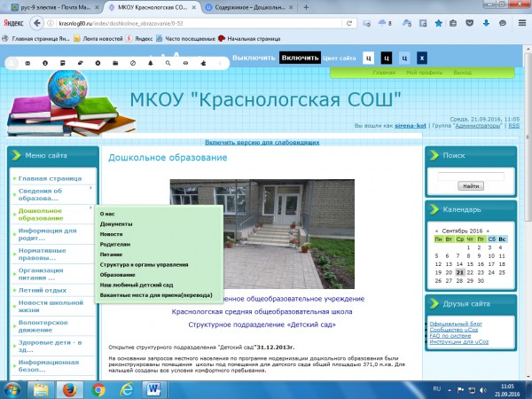Image resolution: width=532 pixels, height=399 pixels.
Task: Select 'О нас' in the green submenu
Action: coord(107,214)
